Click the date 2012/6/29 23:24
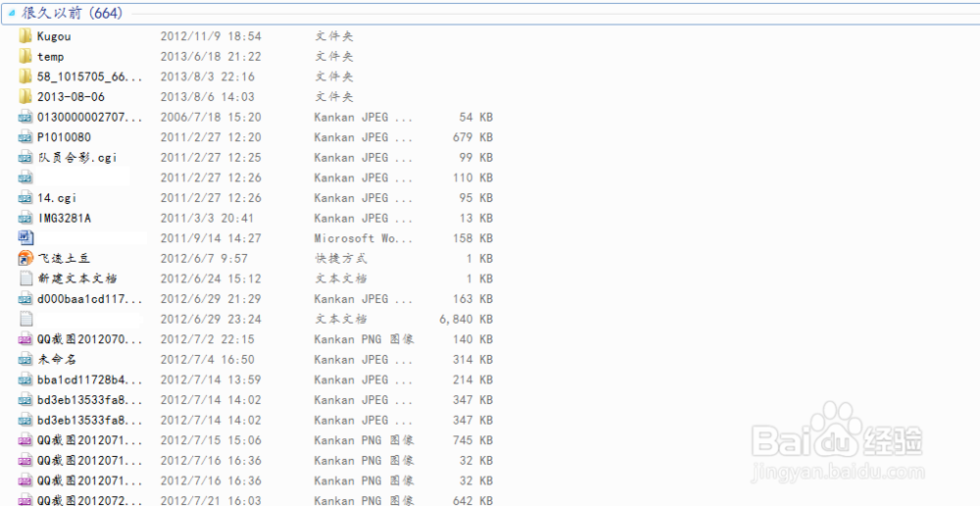The width and height of the screenshot is (980, 506). click(211, 319)
